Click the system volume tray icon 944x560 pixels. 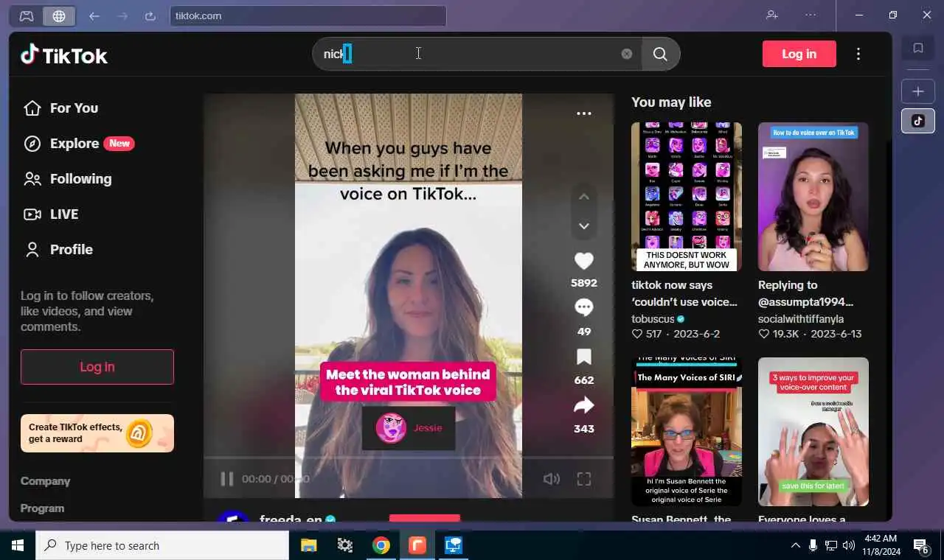(848, 545)
